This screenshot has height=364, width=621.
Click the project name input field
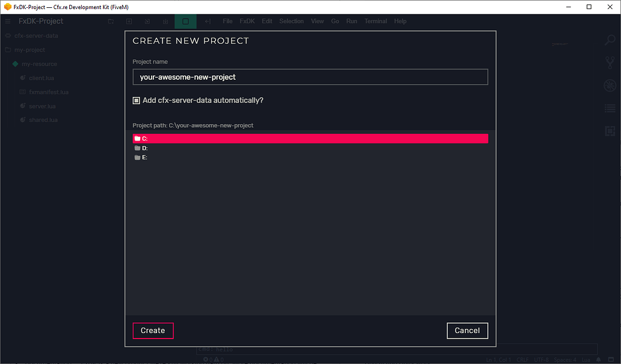coord(310,76)
